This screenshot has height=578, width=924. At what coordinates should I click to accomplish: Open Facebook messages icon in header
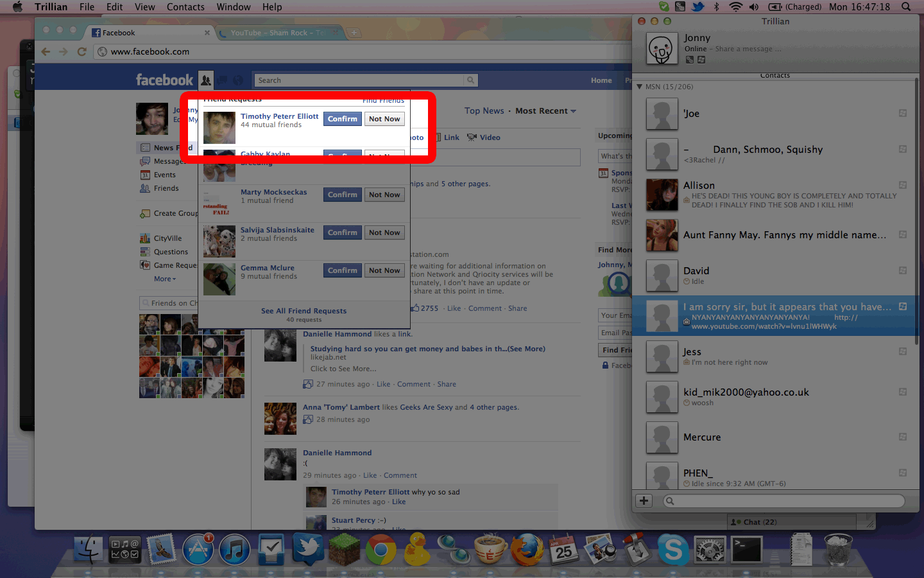222,80
